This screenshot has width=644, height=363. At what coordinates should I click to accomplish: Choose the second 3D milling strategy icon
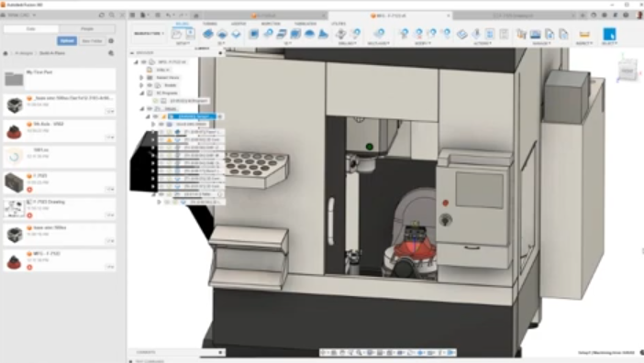tap(268, 34)
